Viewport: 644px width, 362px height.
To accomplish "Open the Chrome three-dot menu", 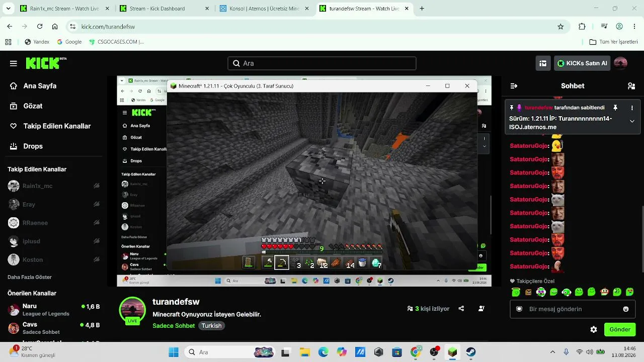I will tap(634, 27).
